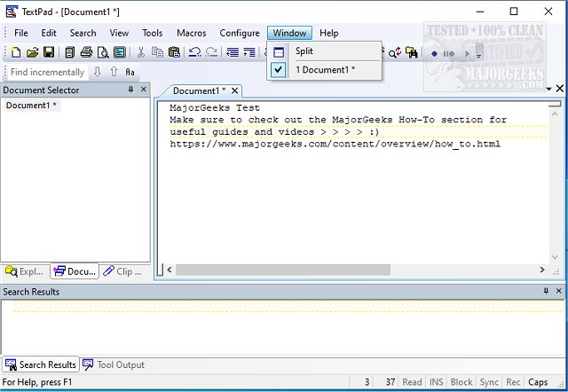Switch to the Tool Output tab

point(113,365)
